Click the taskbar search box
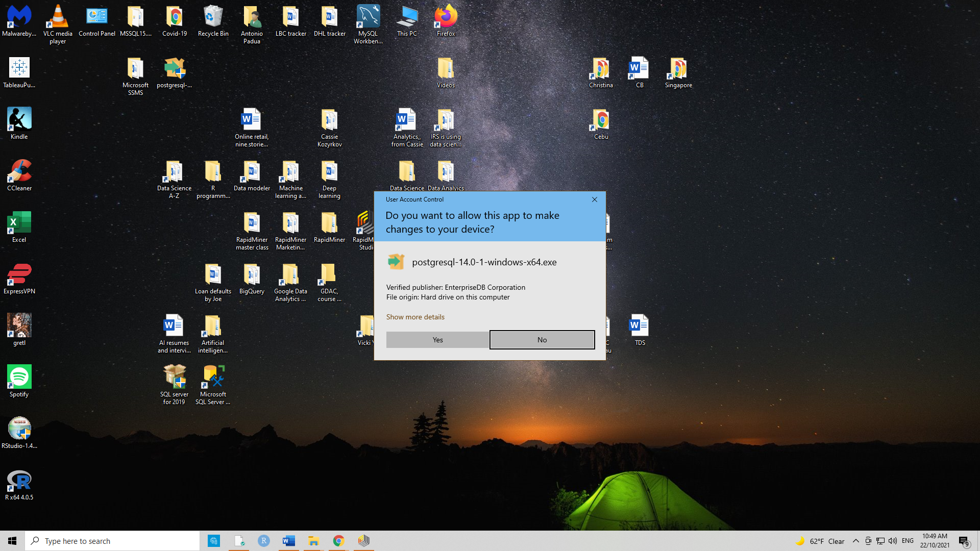This screenshot has width=980, height=551. tap(112, 541)
